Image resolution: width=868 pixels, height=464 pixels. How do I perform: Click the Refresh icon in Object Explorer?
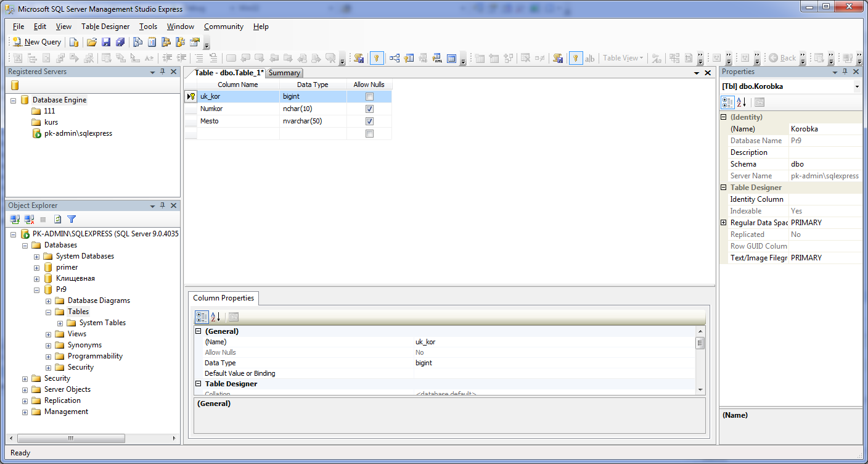click(57, 219)
